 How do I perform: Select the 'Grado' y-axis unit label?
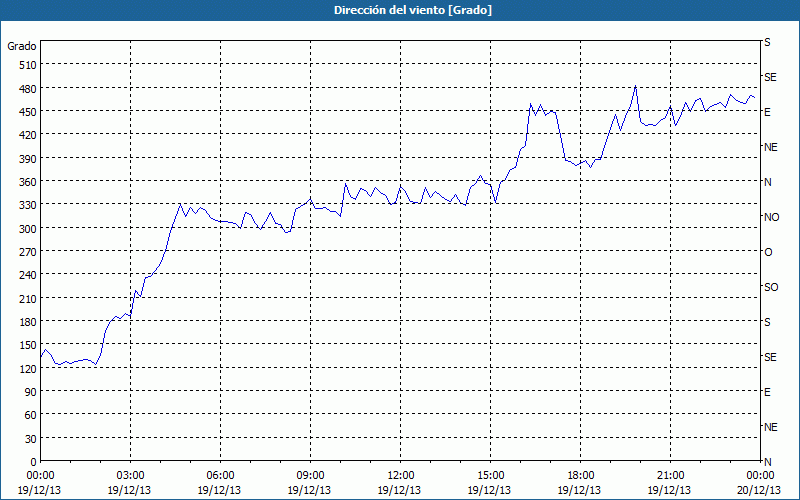pyautogui.click(x=22, y=46)
